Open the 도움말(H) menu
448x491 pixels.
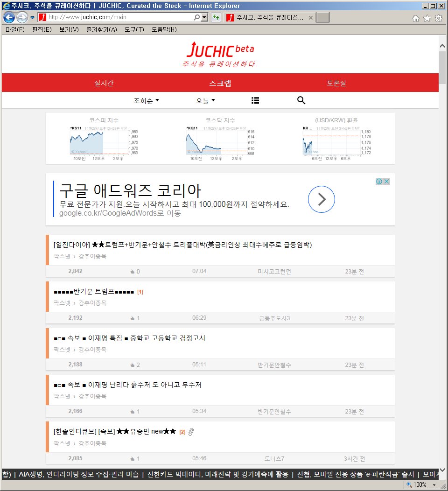click(x=164, y=29)
